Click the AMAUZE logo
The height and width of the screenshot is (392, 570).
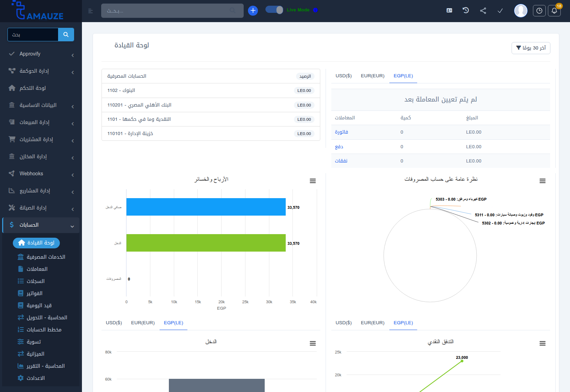click(x=37, y=11)
